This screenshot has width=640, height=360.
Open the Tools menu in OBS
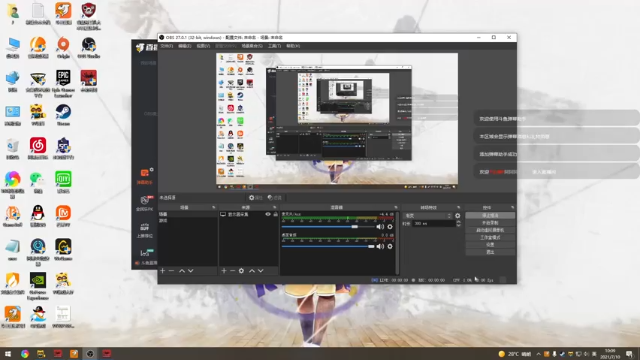coord(275,46)
